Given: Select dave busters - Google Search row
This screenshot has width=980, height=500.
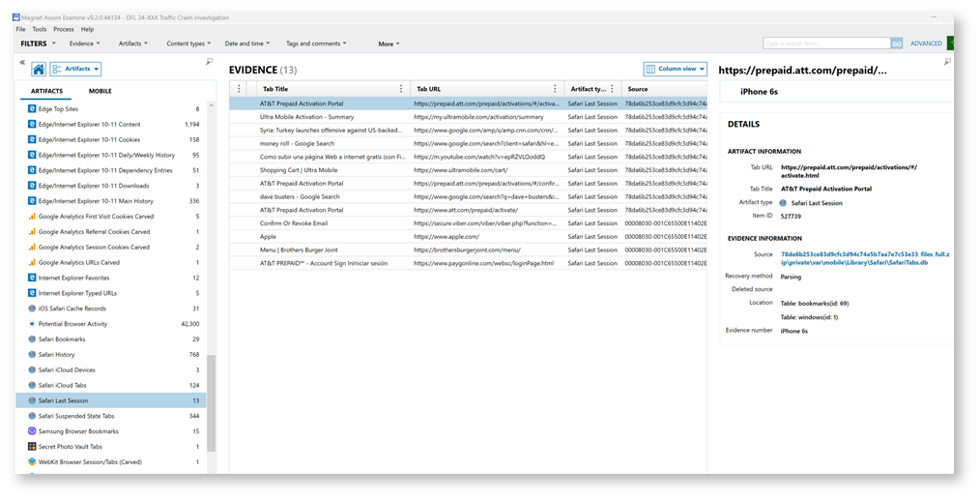Looking at the screenshot, I should click(468, 196).
